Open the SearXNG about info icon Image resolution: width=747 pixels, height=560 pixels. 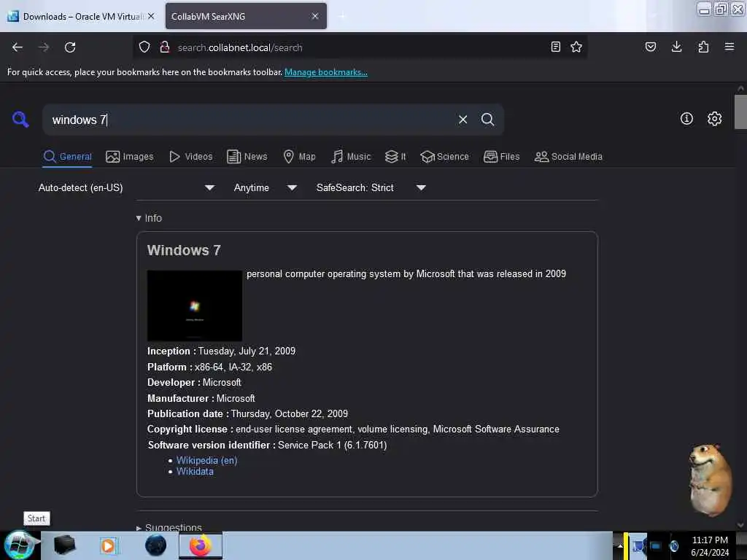[x=686, y=119]
